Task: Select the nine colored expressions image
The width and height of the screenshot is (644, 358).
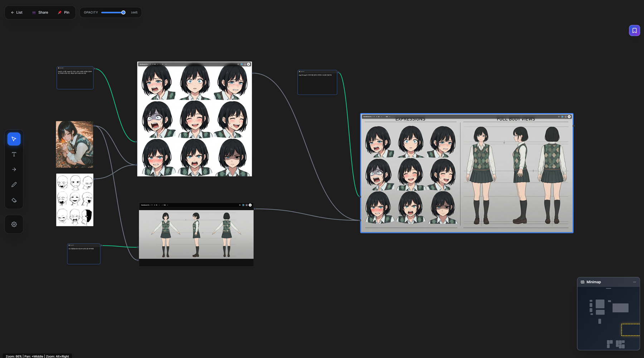Action: point(194,120)
